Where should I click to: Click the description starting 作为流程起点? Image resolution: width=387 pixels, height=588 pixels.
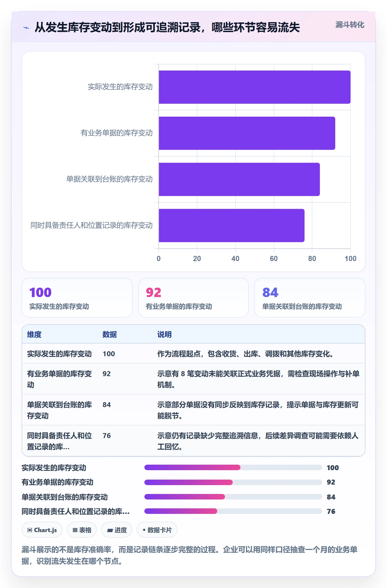pos(245,354)
